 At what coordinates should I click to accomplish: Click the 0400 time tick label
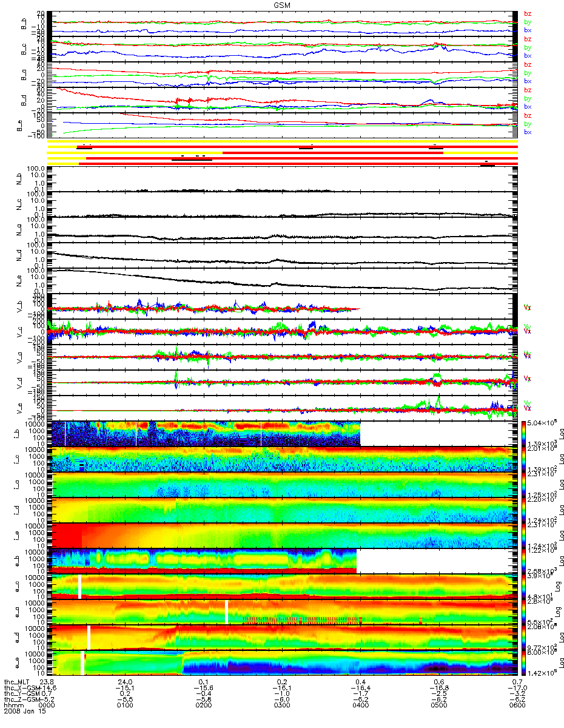click(360, 706)
